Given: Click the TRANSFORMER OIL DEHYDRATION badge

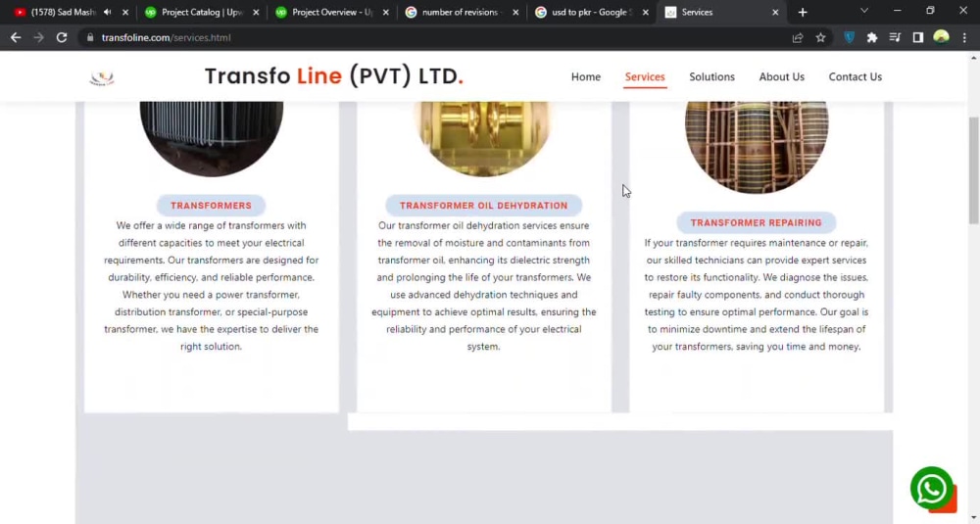Looking at the screenshot, I should point(484,206).
